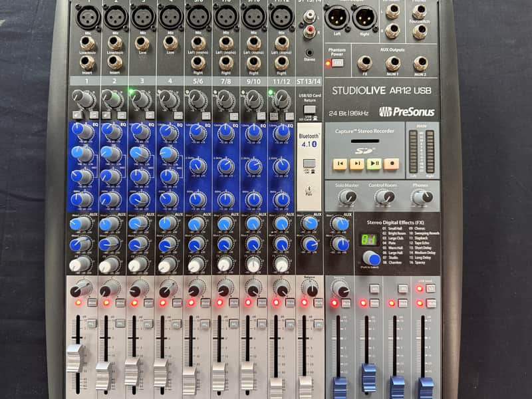Tap the red RCA input jack
Image resolution: width=532 pixels, height=399 pixels.
[309, 31]
